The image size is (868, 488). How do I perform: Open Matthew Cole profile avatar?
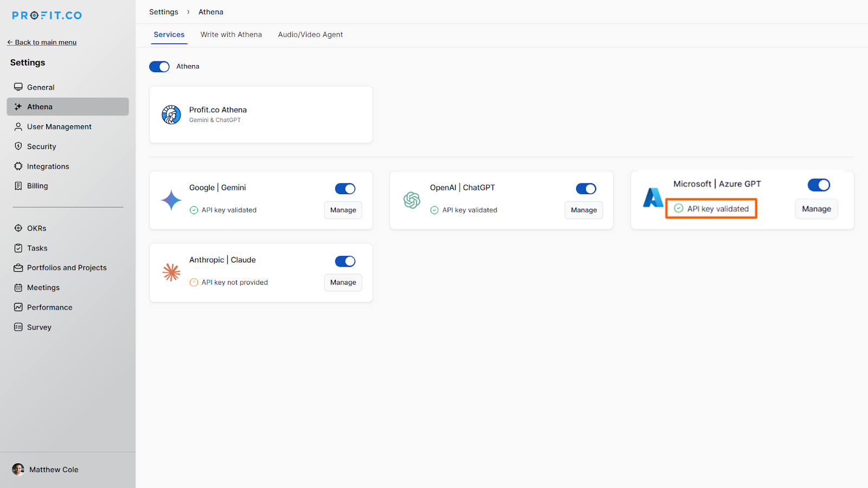click(x=18, y=470)
